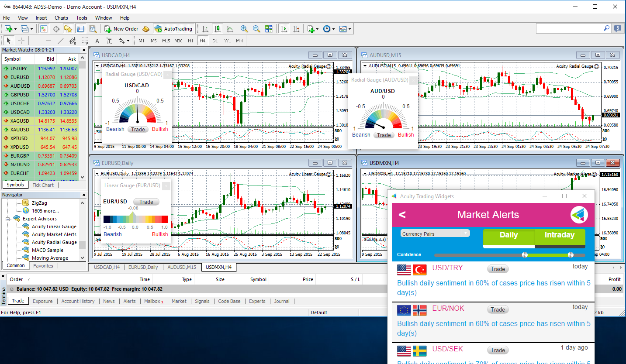
Task: Switch Market Alerts to Intraday
Action: [x=559, y=235]
